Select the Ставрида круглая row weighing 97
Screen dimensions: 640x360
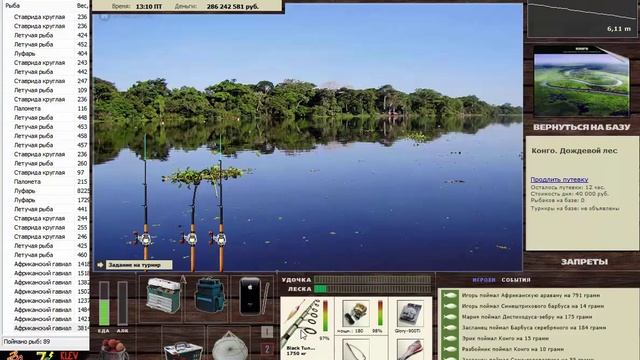pyautogui.click(x=46, y=173)
